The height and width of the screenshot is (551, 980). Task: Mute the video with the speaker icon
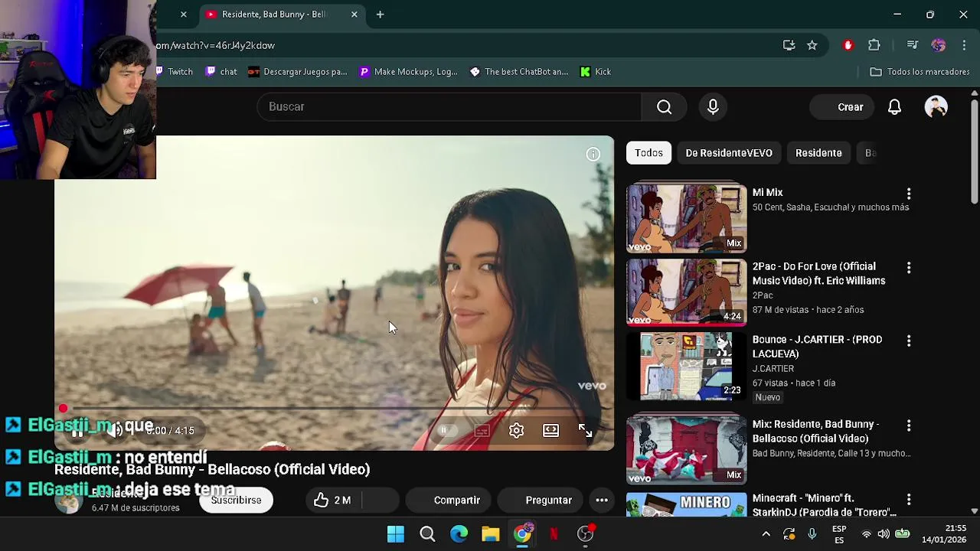click(114, 431)
